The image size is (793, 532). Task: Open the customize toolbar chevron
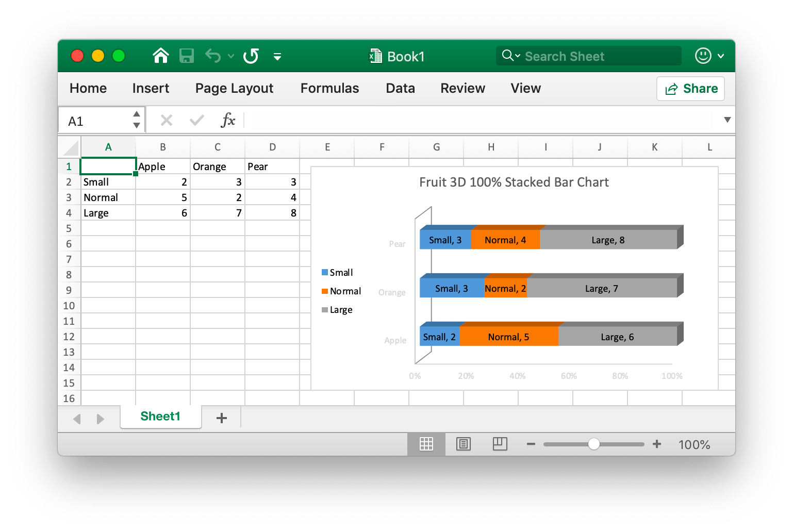277,57
